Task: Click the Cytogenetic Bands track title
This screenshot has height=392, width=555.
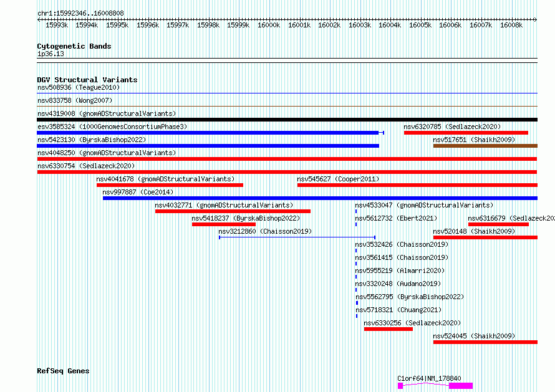Action: point(74,46)
